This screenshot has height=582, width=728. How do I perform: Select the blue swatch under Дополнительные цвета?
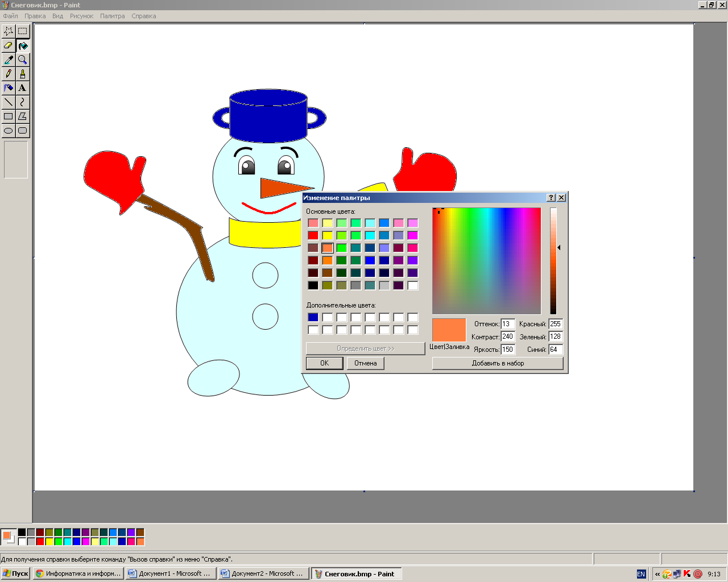click(313, 317)
